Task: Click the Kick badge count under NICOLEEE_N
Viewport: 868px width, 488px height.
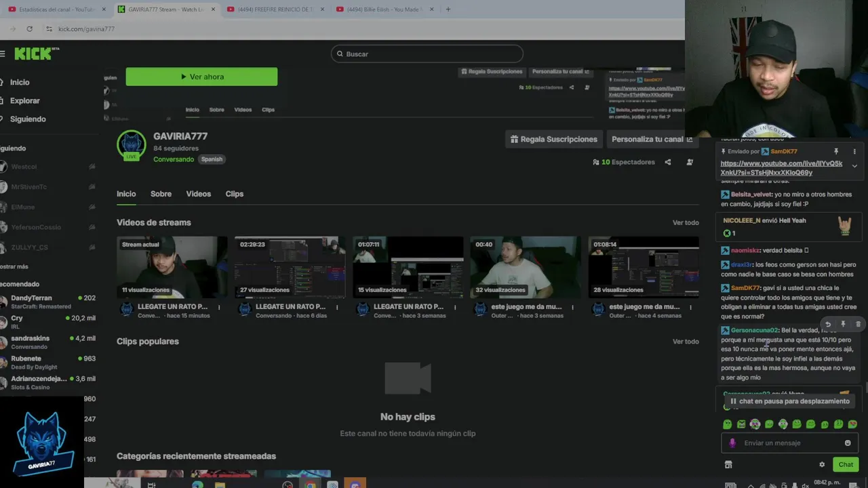Action: coord(729,233)
